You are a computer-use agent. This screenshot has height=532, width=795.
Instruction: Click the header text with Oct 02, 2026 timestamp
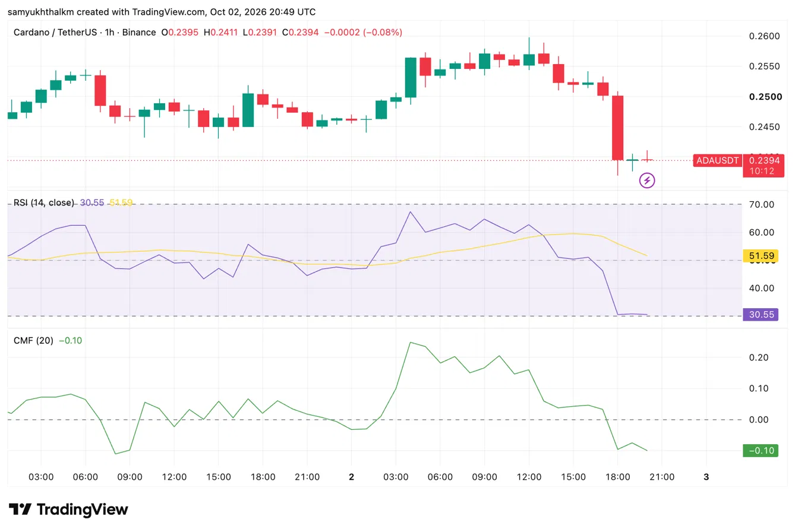[162, 12]
